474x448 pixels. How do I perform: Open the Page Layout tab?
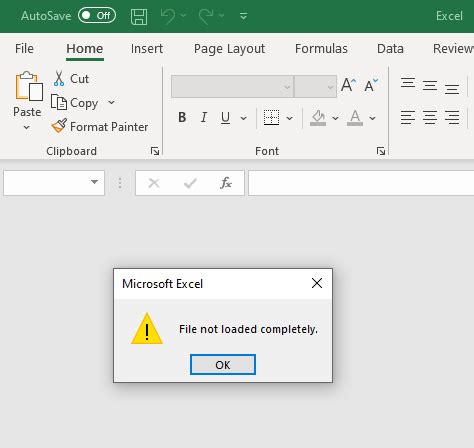pos(229,49)
